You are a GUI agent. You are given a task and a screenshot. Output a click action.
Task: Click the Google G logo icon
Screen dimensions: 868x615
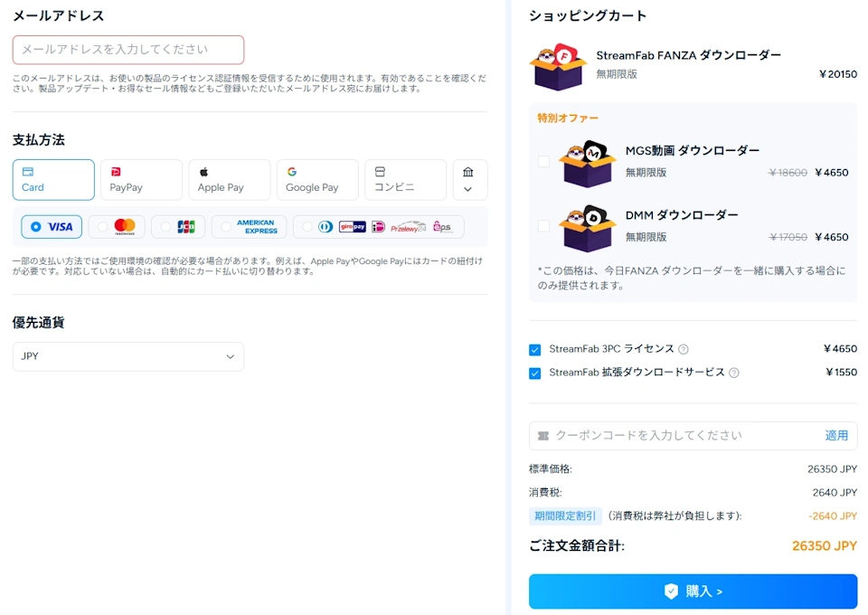[x=292, y=172]
